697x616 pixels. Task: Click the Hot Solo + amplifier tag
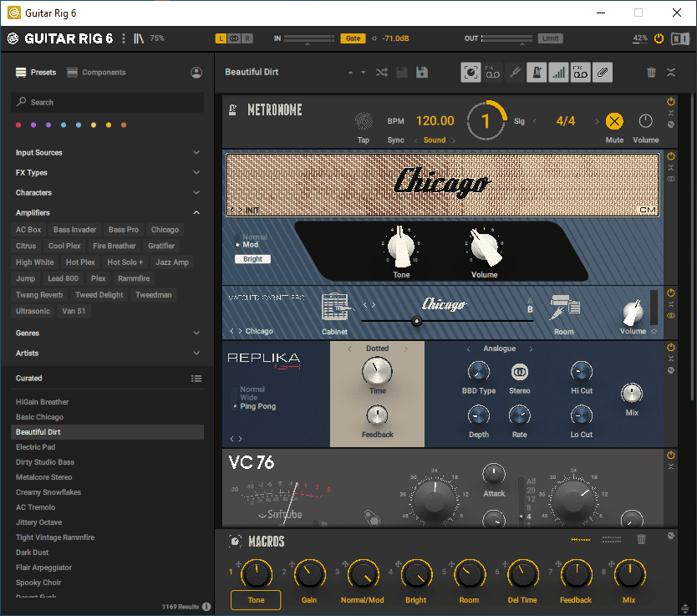click(125, 262)
